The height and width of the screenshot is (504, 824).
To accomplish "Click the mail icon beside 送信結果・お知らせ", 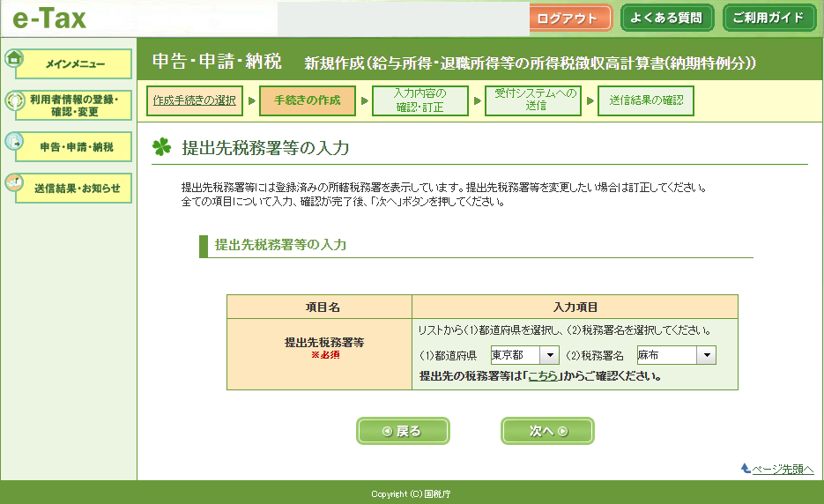I will coord(14,182).
